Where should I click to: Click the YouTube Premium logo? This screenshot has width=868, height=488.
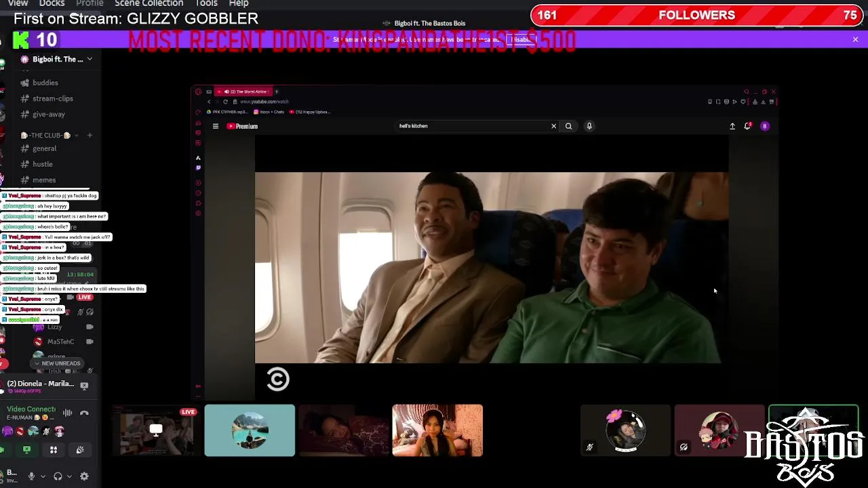(x=242, y=126)
